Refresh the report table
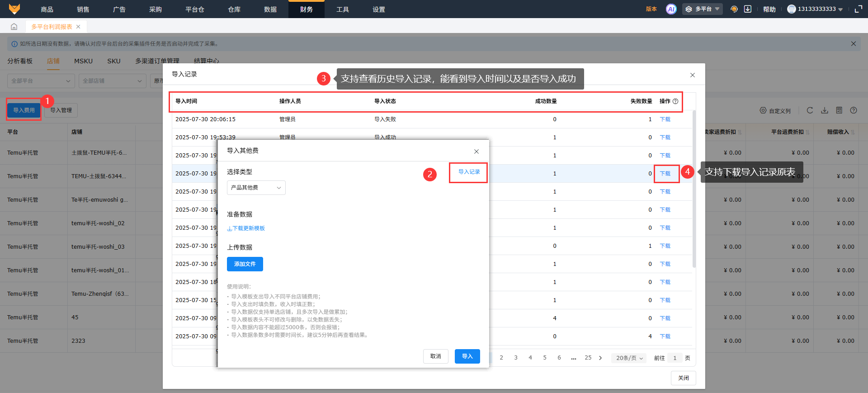The image size is (868, 393). point(810,110)
